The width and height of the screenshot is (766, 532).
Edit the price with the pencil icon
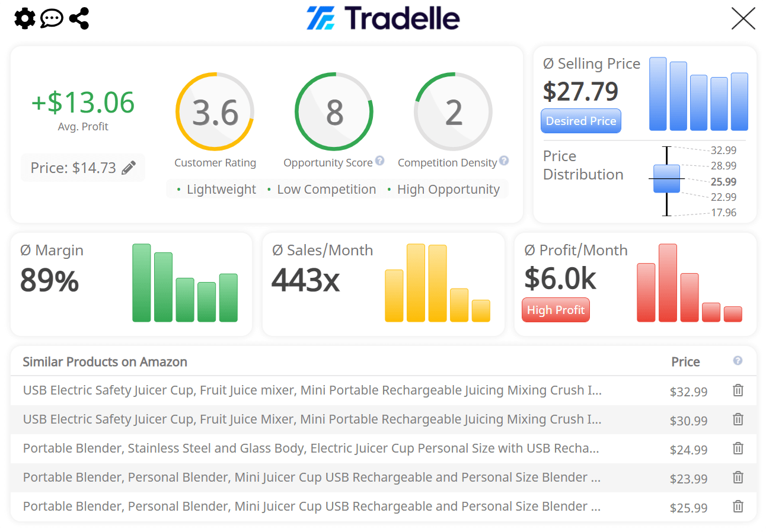click(129, 168)
